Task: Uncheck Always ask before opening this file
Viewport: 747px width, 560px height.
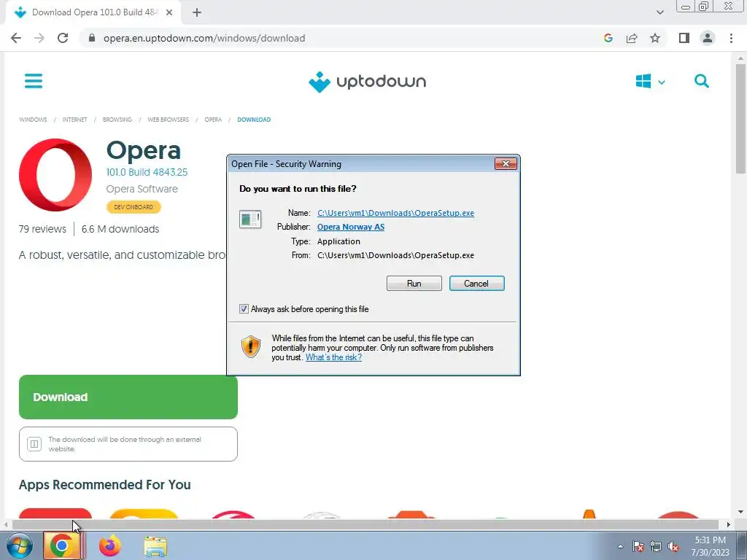Action: (244, 309)
